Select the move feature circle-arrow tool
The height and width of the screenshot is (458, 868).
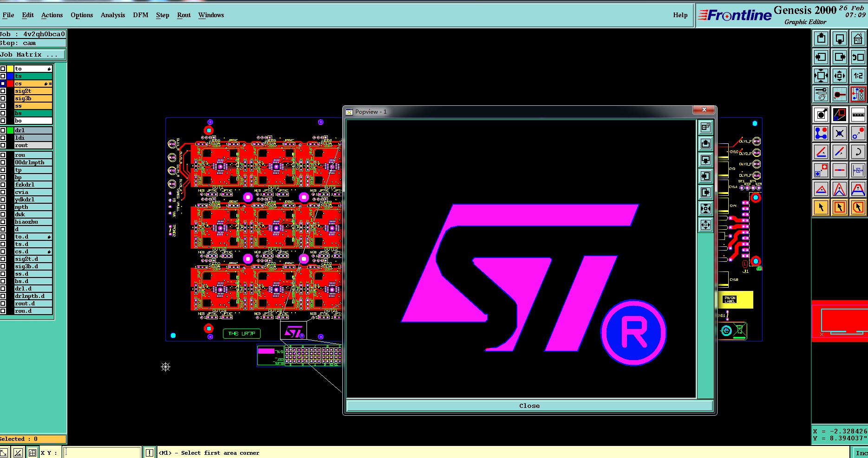click(858, 134)
